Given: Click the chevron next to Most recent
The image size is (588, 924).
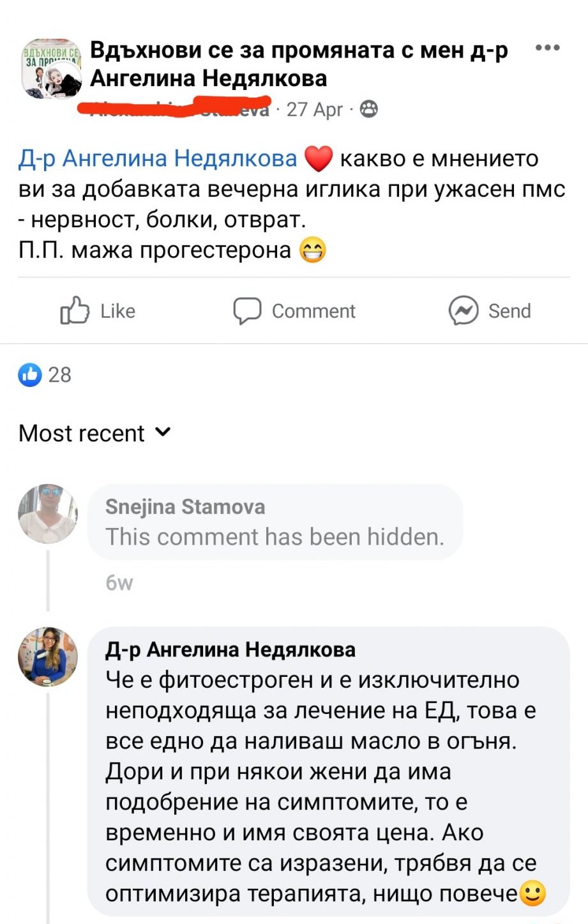Looking at the screenshot, I should click(163, 432).
